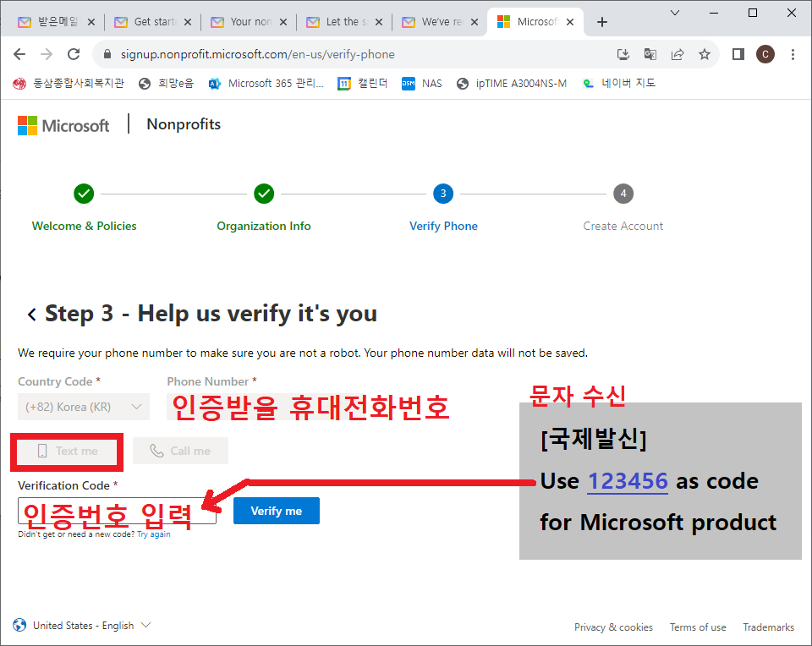
Task: Open Terms of use link
Action: click(x=698, y=627)
